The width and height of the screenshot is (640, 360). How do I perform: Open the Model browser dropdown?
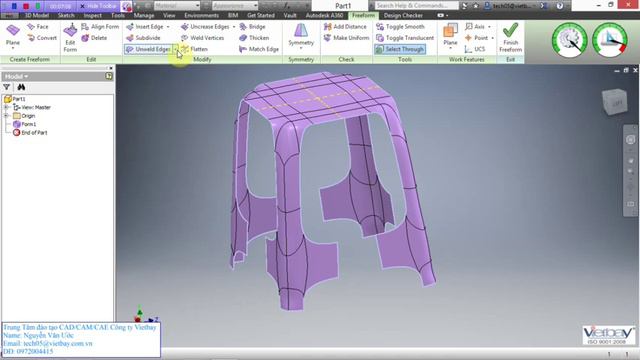pos(16,76)
